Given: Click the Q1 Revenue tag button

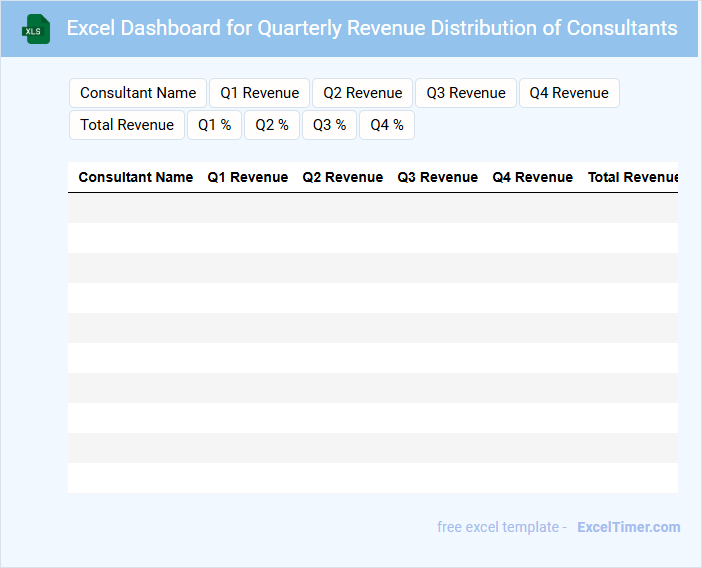Looking at the screenshot, I should coord(260,93).
